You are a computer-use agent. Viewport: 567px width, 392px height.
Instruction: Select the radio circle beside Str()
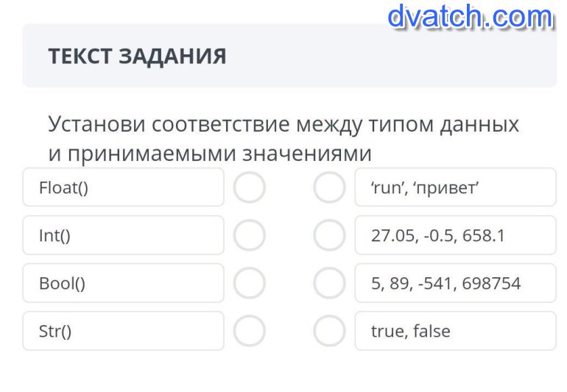click(250, 331)
